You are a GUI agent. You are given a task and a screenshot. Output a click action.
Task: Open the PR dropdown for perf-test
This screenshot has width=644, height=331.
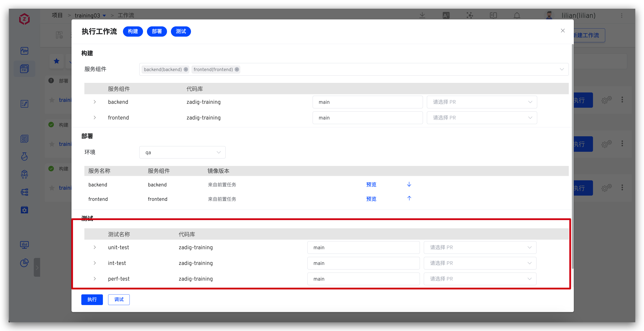480,279
